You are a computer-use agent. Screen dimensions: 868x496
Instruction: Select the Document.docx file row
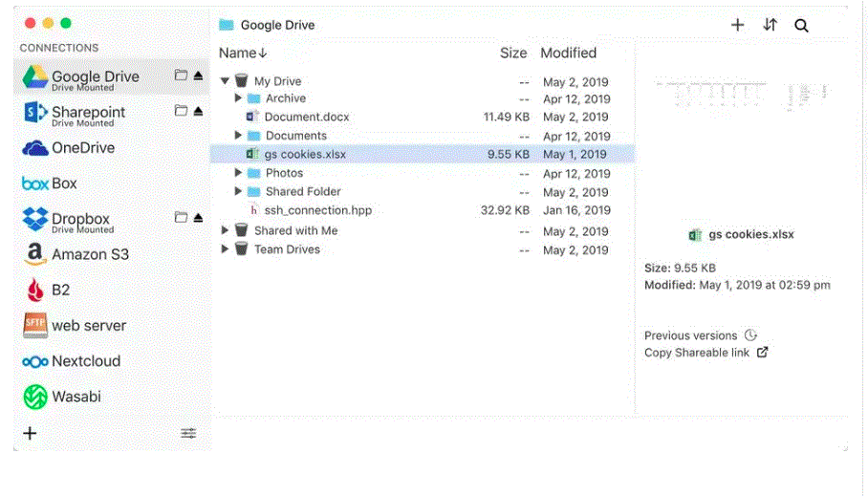423,117
